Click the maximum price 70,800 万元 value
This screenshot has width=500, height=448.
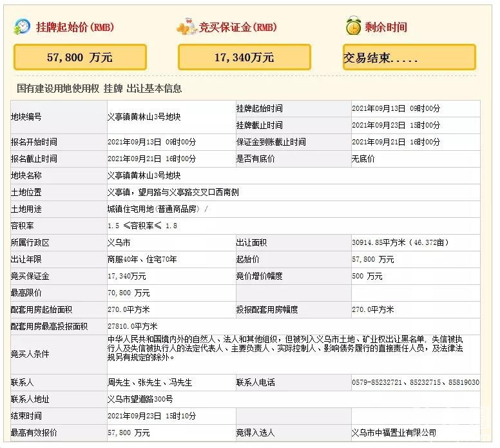pyautogui.click(x=129, y=293)
